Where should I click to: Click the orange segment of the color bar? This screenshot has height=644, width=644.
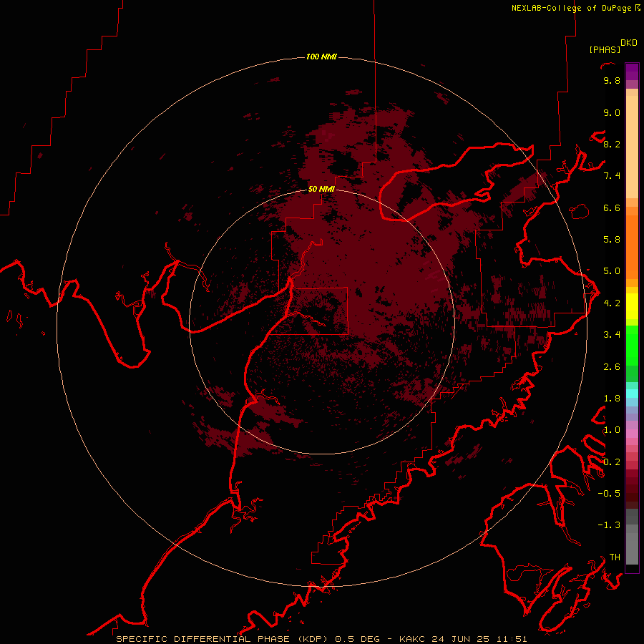[x=632, y=247]
